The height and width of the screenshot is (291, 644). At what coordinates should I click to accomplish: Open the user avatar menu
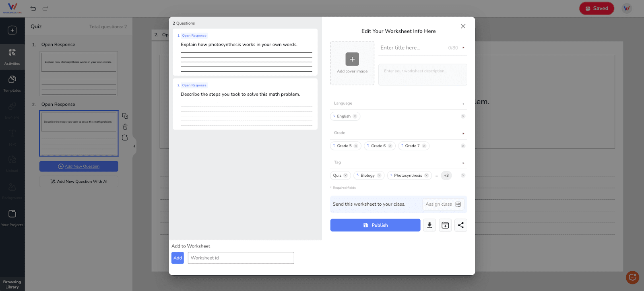coord(627,8)
